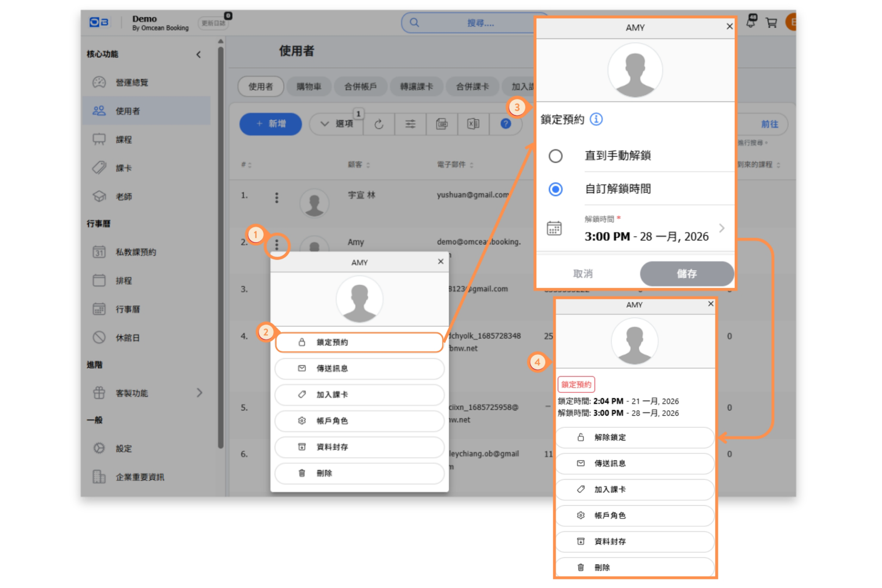Select the 自訂解鎖時間 radio option

click(556, 189)
